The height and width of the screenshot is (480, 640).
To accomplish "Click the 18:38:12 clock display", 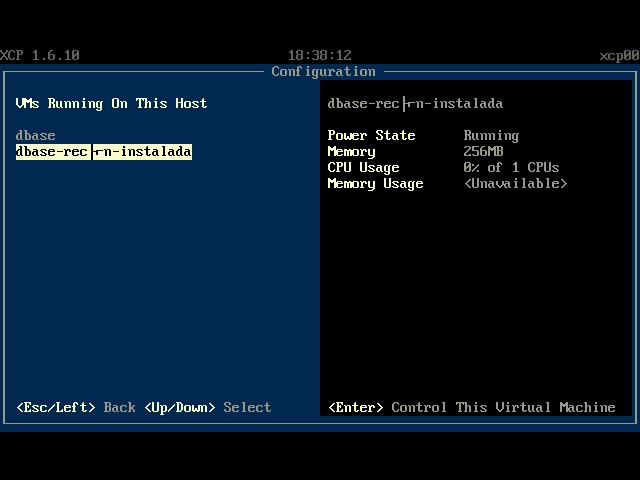I will [x=320, y=55].
